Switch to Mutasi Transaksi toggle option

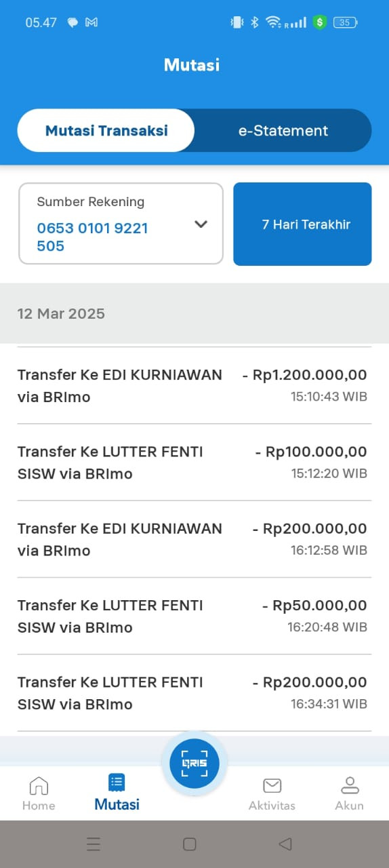106,131
